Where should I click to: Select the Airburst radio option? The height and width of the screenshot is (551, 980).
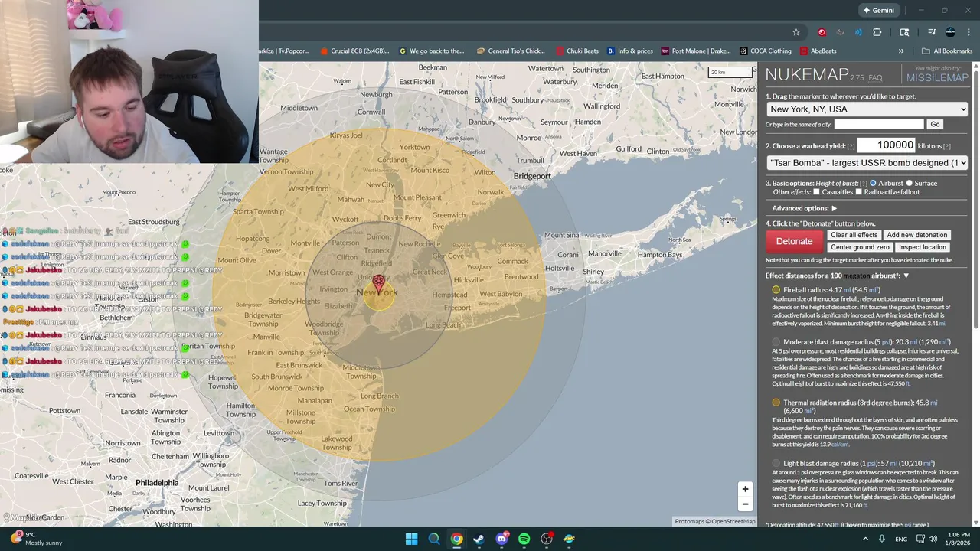tap(873, 184)
